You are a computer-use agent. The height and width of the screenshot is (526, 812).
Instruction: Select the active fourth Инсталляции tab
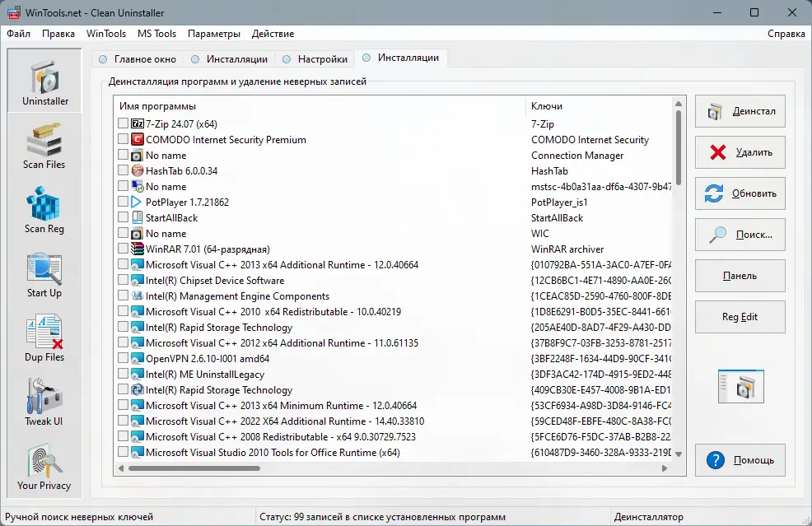click(x=401, y=58)
